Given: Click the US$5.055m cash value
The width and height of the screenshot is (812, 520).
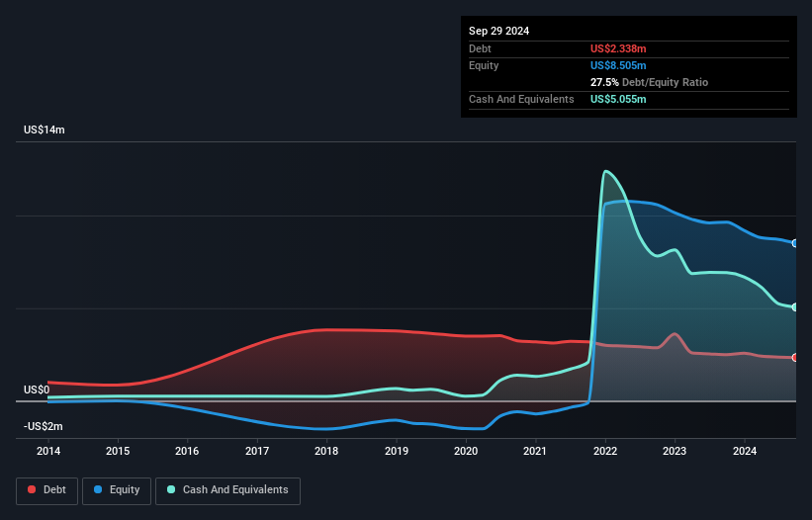Looking at the screenshot, I should coord(618,99).
